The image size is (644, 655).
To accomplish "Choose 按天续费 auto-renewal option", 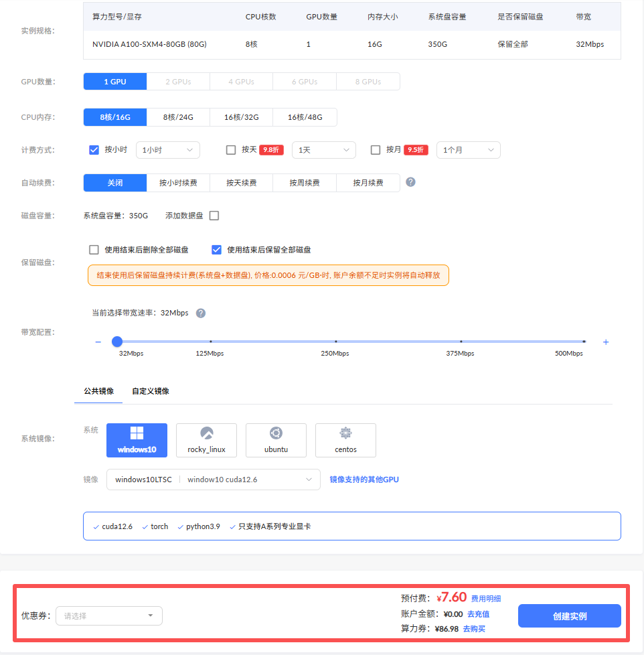I will pos(242,183).
